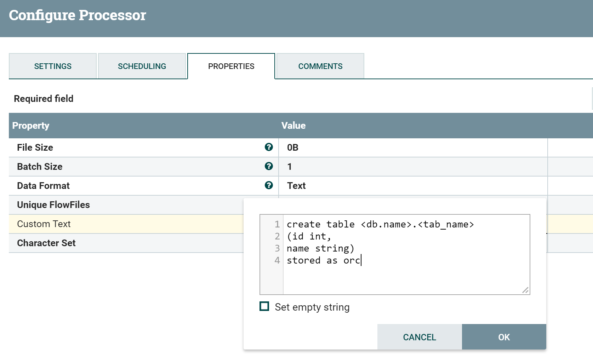
Task: Click the Batch Size help icon
Action: click(269, 166)
